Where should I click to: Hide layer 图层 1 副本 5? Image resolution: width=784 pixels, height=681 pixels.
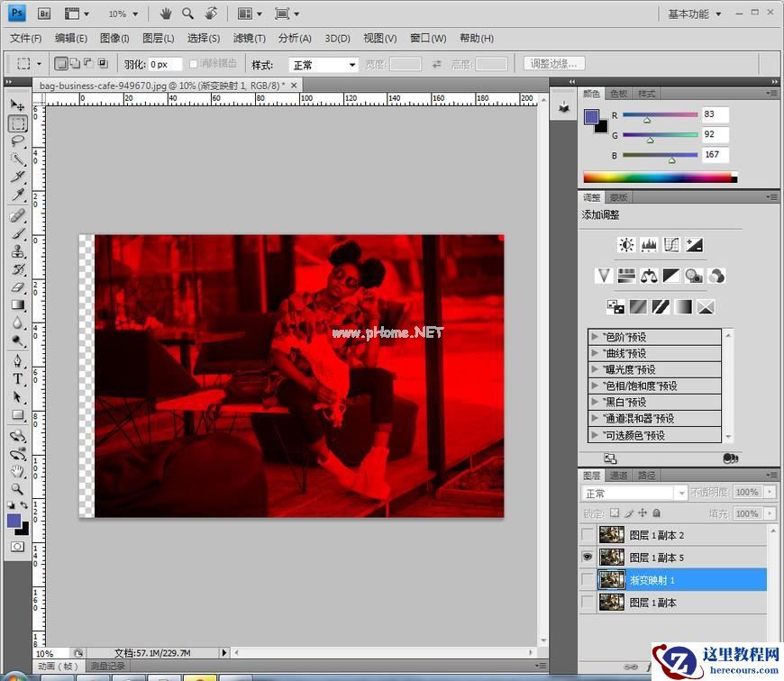pyautogui.click(x=588, y=558)
